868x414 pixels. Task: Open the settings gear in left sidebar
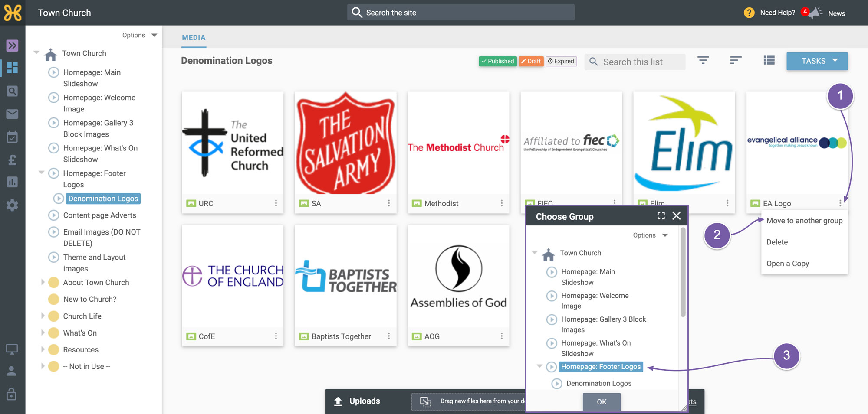tap(12, 205)
